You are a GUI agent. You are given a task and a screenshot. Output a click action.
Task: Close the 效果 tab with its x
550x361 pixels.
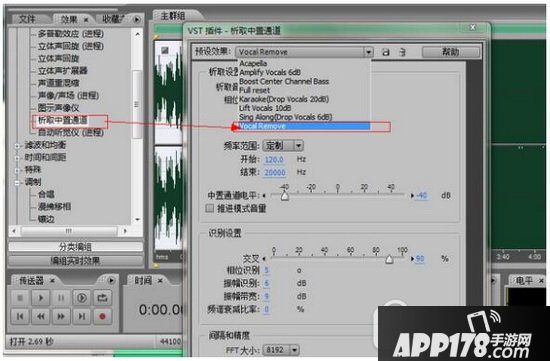[86, 20]
